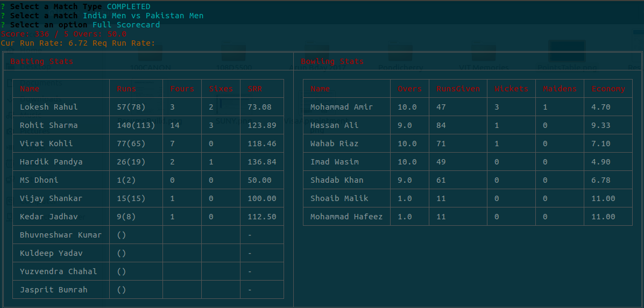Viewport: 644px width, 308px height.
Task: Click the Batting Stats heading
Action: (x=42, y=61)
